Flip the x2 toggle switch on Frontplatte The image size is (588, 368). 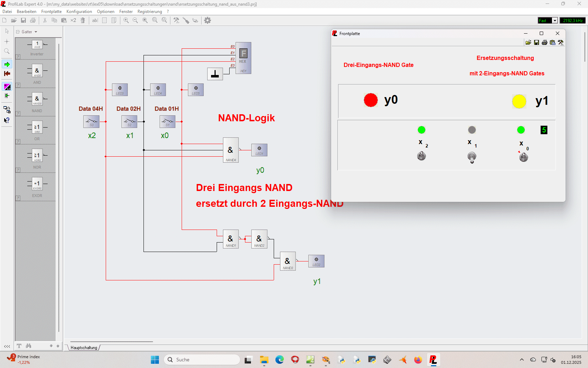click(421, 156)
